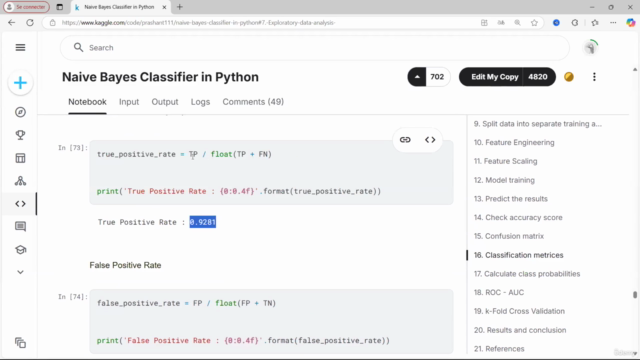Click the read aloud icon in address bar
Viewport: 640px width, 360px height.
[501, 23]
